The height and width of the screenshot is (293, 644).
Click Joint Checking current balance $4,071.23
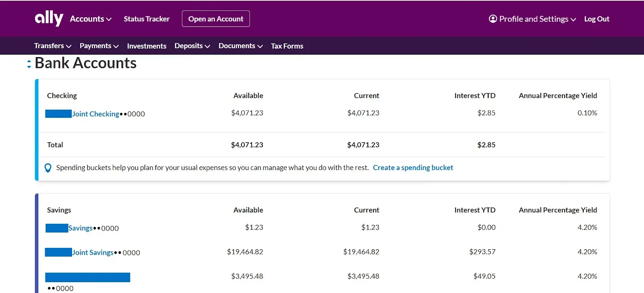tap(363, 113)
